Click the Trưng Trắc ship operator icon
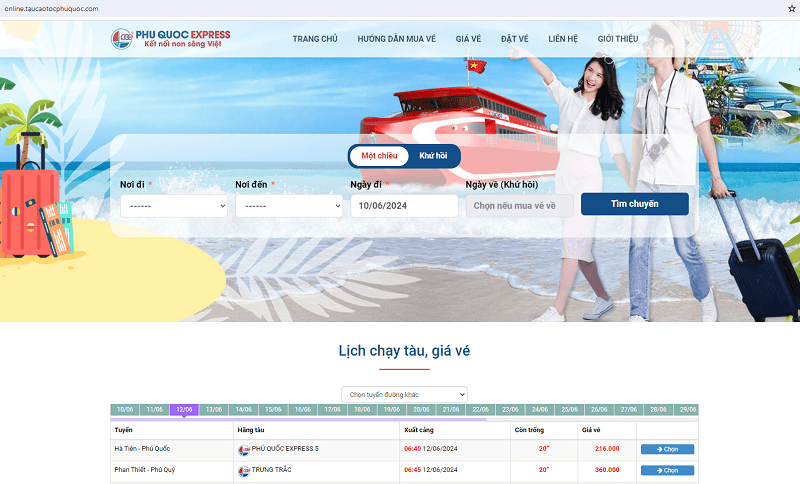Screen dimensions: 800x484 coord(244,470)
